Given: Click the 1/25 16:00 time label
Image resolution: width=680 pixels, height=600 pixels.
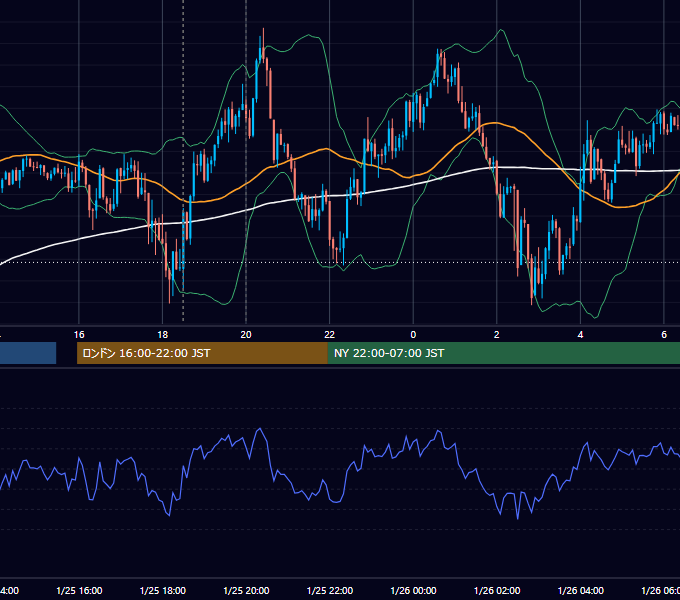Looking at the screenshot, I should 79,590.
